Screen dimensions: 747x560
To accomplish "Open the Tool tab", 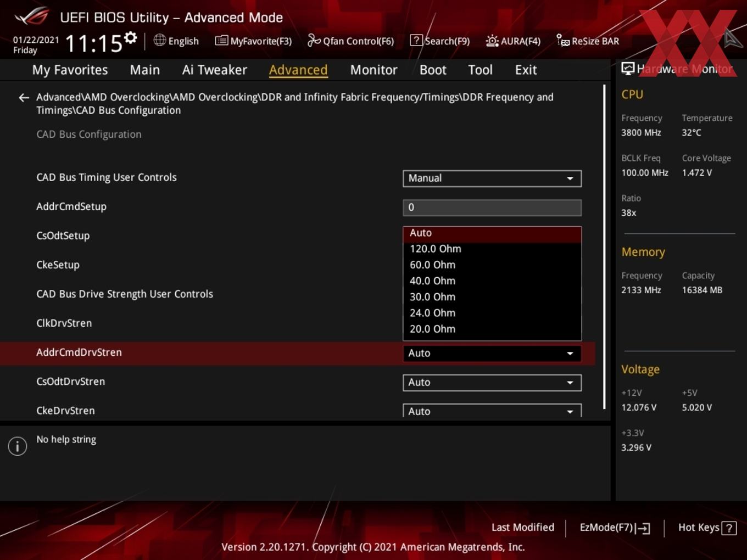I will (x=480, y=70).
